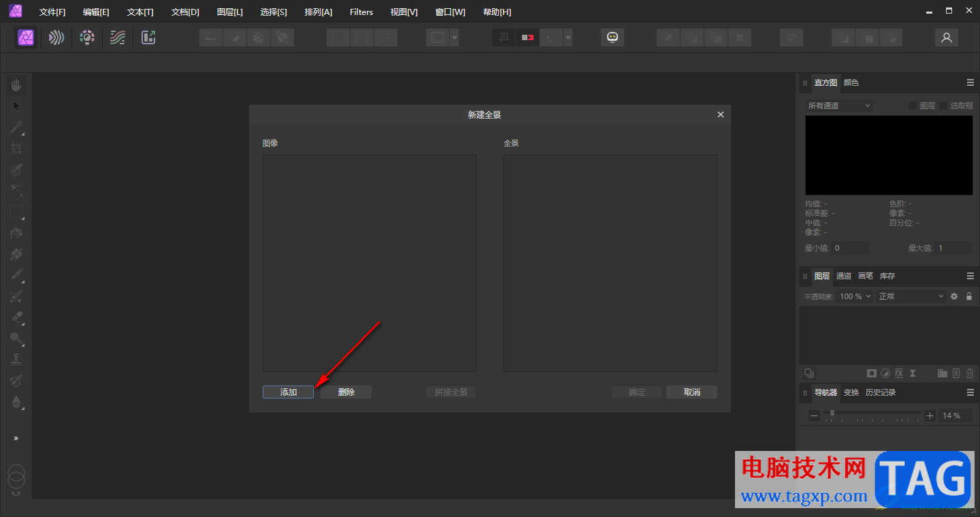Select the Selection Brush tool

tap(16, 170)
